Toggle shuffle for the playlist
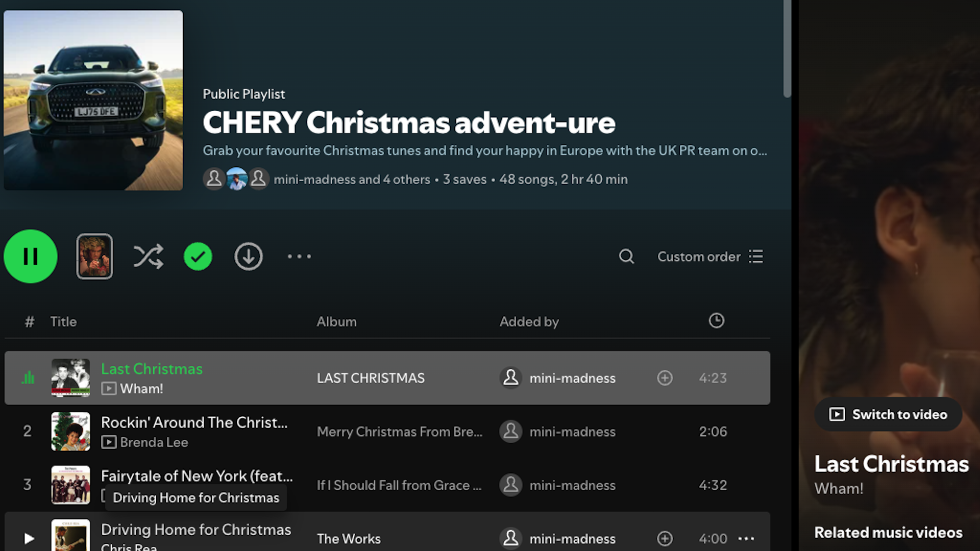 point(148,256)
